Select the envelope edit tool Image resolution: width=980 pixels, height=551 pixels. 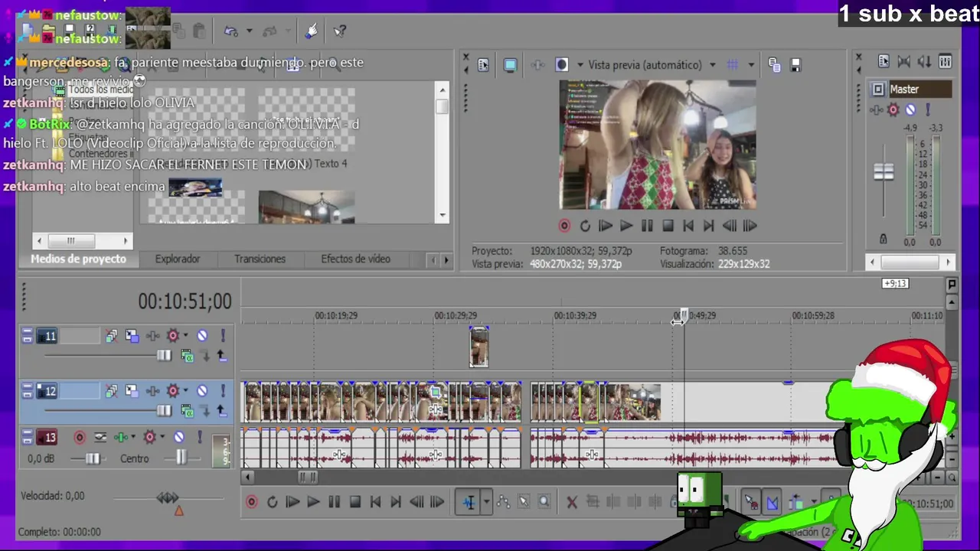[x=503, y=502]
